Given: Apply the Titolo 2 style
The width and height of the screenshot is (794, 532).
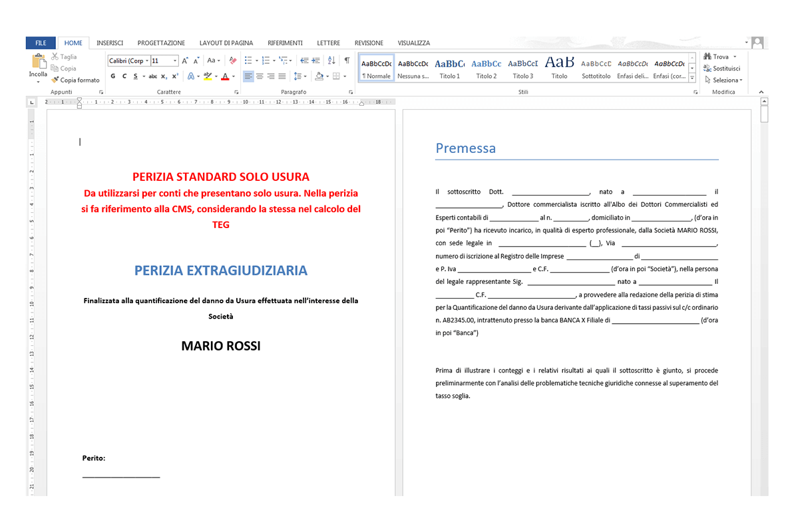Looking at the screenshot, I should pyautogui.click(x=486, y=68).
